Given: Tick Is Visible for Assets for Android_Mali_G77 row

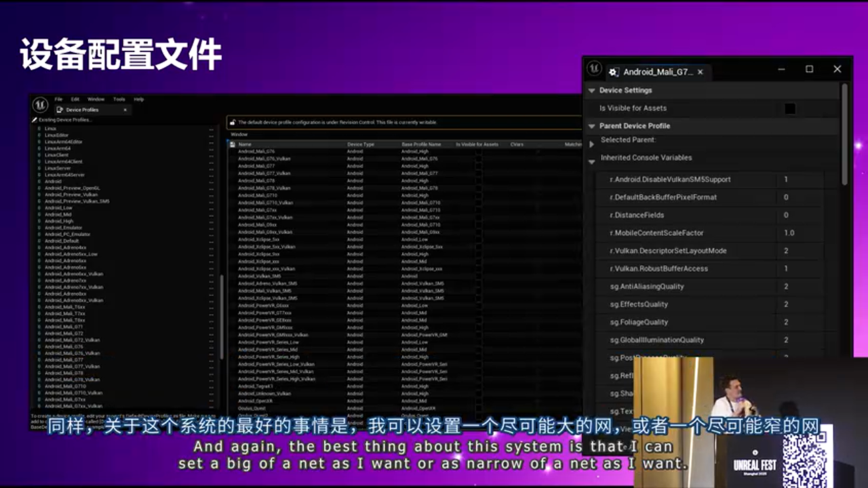Looking at the screenshot, I should coord(479,166).
